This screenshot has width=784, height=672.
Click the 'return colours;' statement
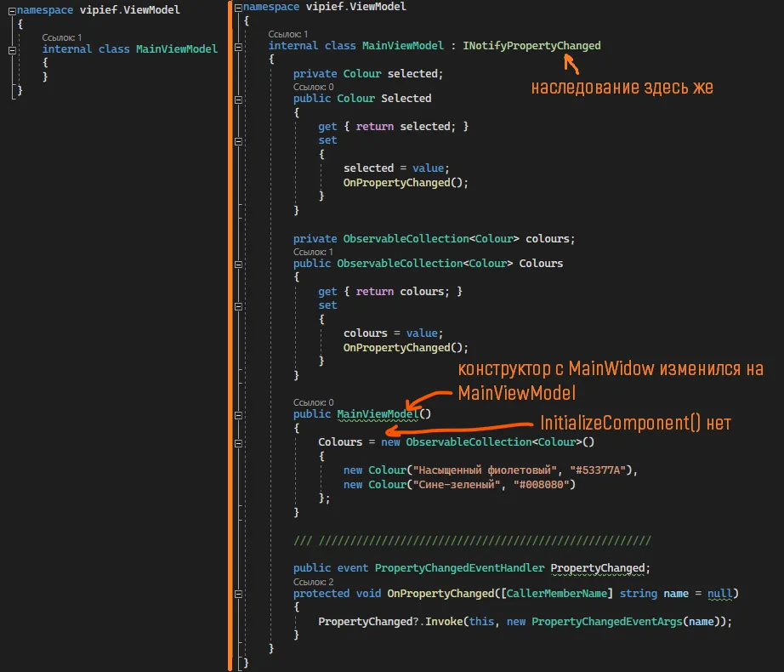tap(402, 292)
